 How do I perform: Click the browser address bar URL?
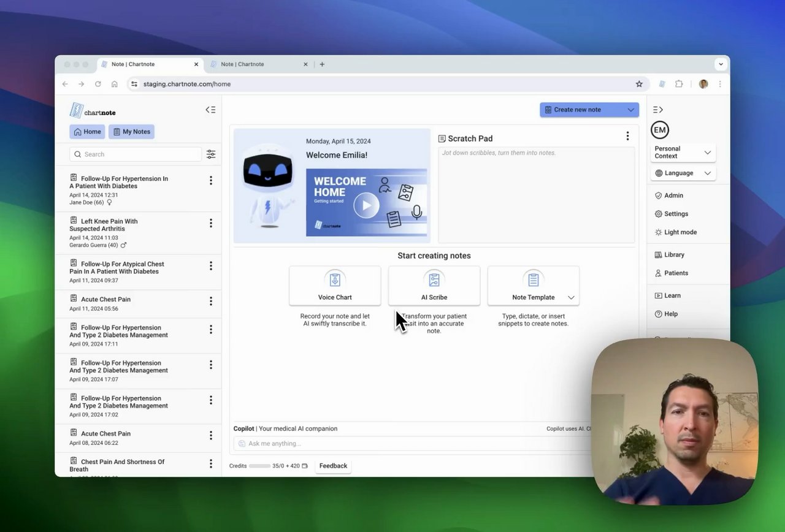[x=187, y=84]
